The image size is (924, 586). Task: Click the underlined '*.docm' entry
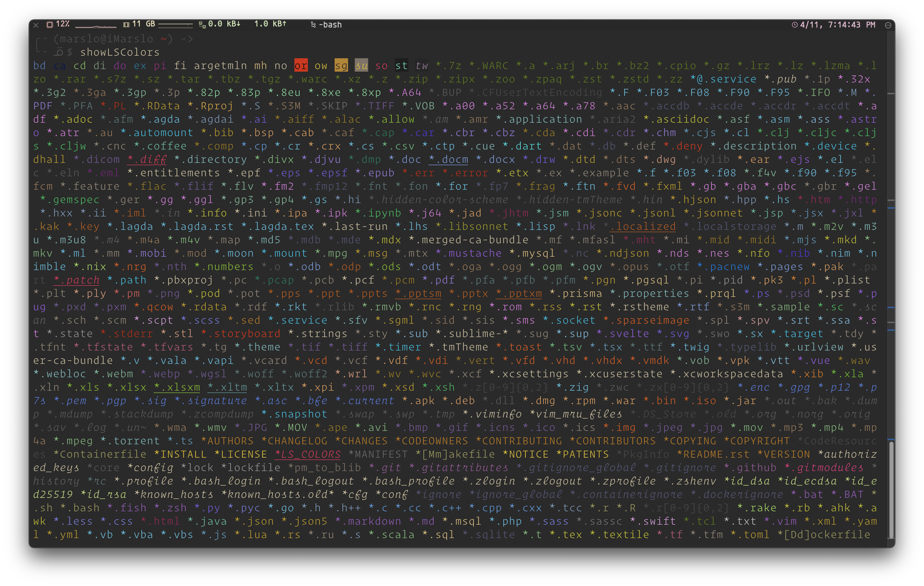point(448,160)
